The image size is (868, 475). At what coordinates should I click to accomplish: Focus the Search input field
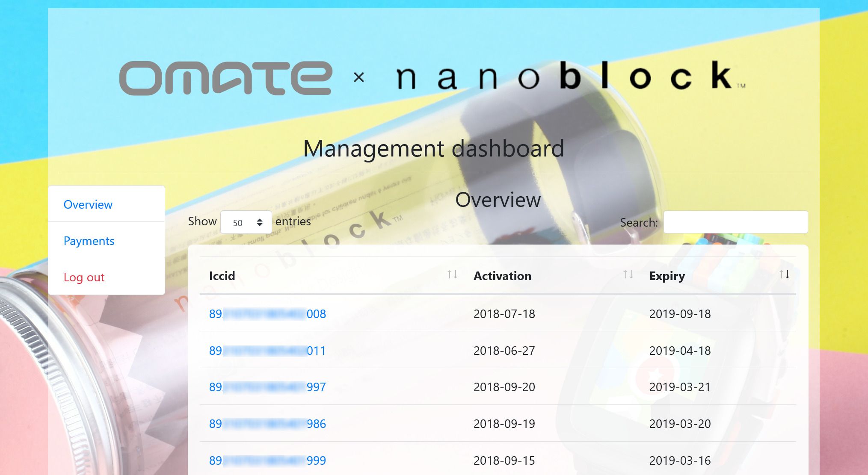tap(735, 222)
